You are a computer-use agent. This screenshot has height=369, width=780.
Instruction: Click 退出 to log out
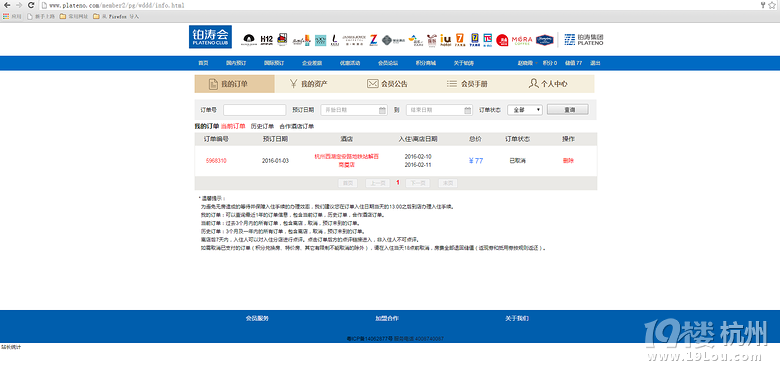595,63
